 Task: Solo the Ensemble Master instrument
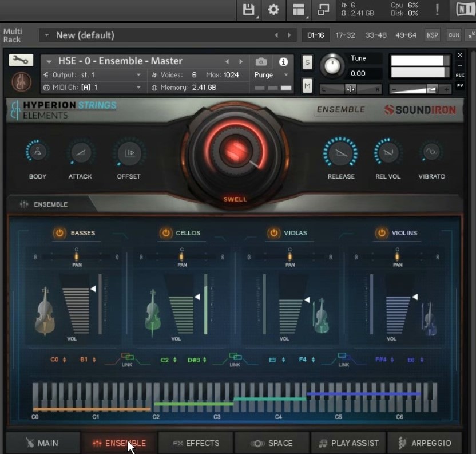click(308, 61)
